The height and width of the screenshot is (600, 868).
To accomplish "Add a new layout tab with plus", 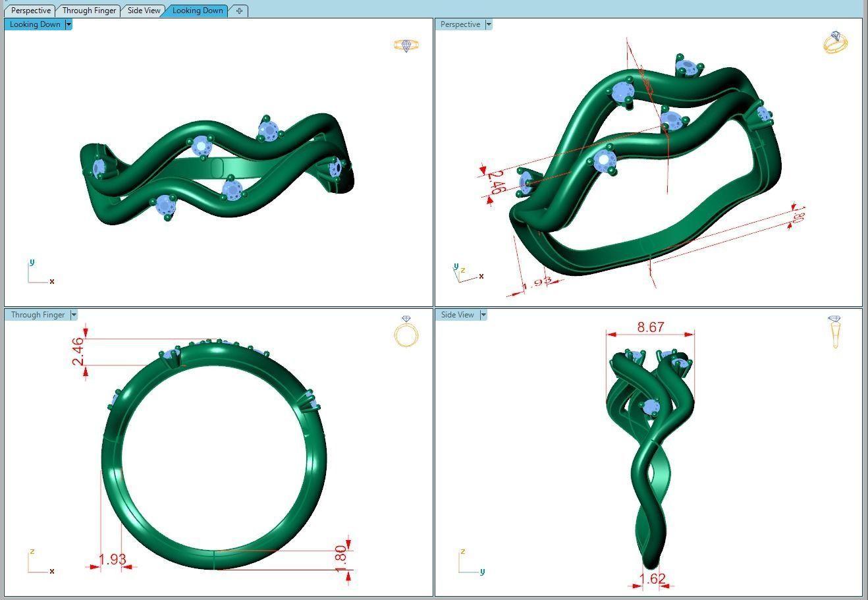I will coord(239,11).
